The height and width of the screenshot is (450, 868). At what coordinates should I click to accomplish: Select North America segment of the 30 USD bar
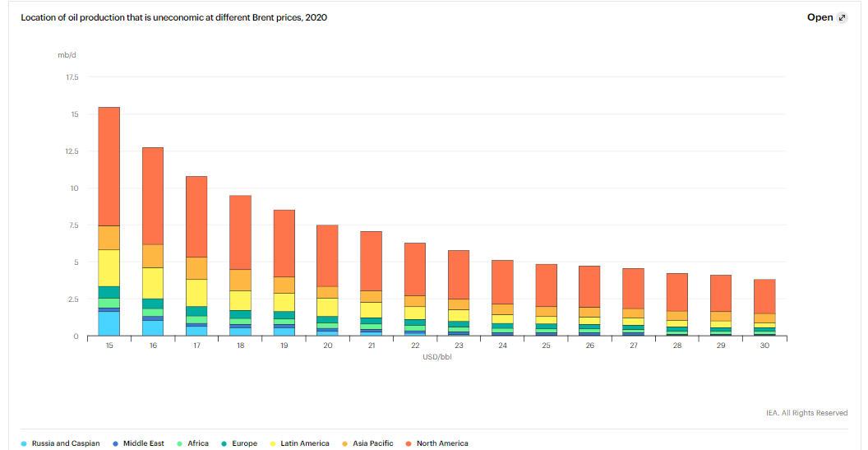[765, 296]
